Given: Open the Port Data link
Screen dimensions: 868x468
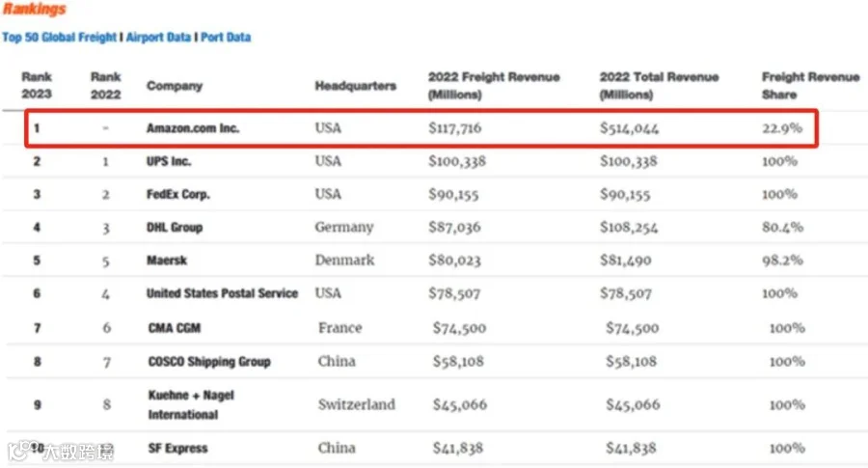Looking at the screenshot, I should pos(226,37).
